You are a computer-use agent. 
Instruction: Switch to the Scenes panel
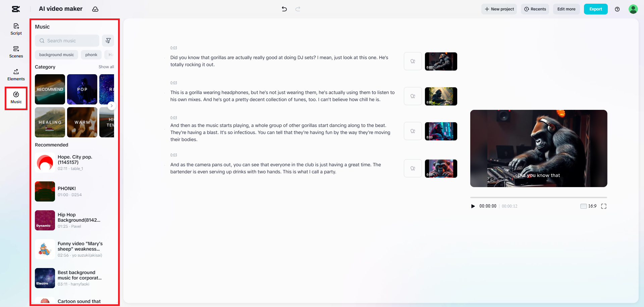tap(16, 52)
